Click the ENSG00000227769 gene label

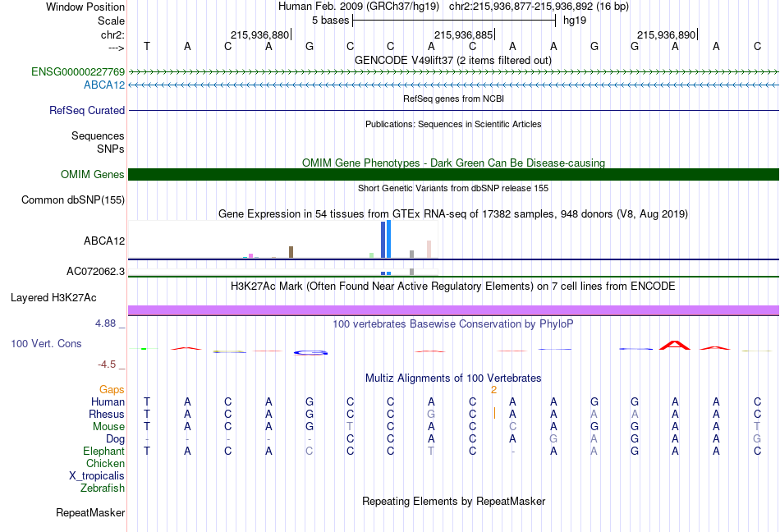point(78,71)
